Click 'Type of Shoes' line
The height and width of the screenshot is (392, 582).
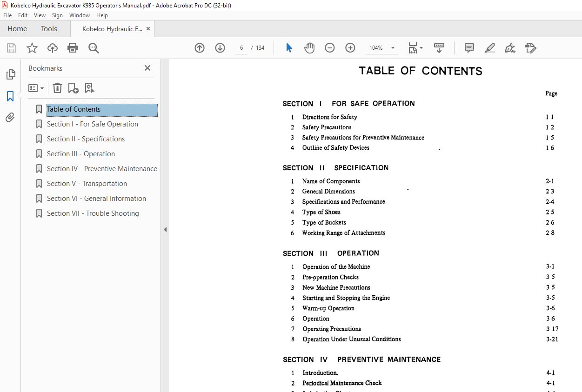pyautogui.click(x=321, y=212)
